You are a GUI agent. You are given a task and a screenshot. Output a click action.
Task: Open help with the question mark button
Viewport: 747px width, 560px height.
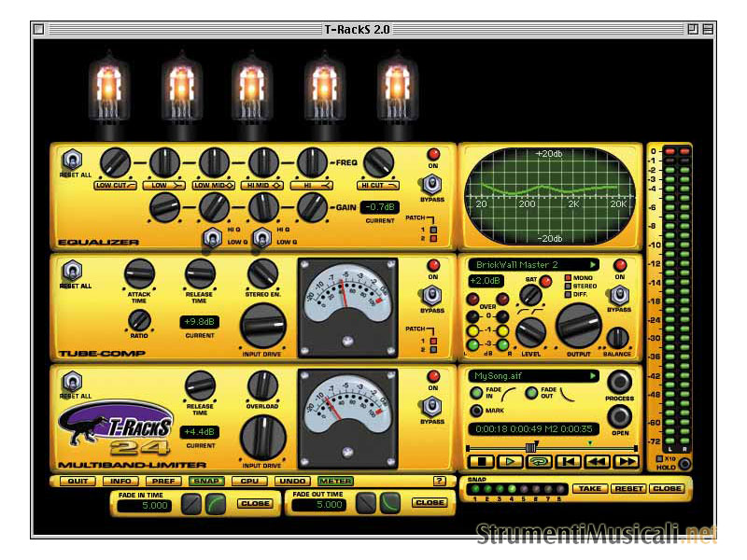coord(439,482)
